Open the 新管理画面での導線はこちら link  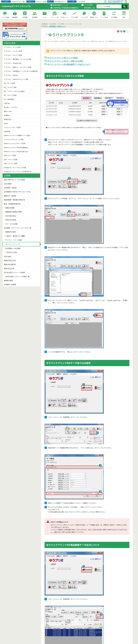tap(57, 26)
